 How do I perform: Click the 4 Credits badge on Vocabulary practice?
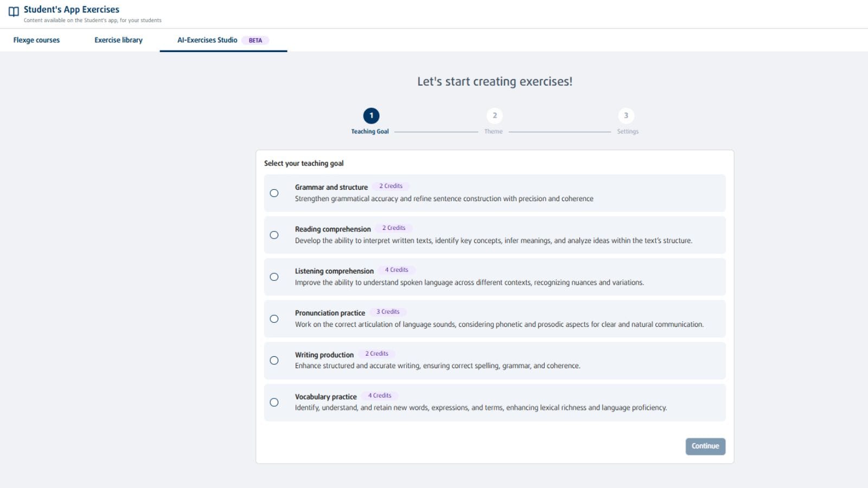pyautogui.click(x=380, y=396)
